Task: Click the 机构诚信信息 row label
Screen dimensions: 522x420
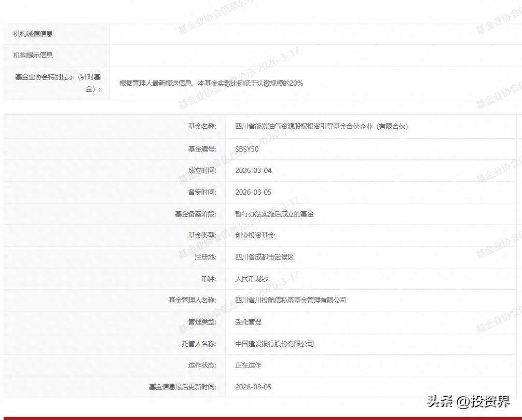Action: [33, 34]
